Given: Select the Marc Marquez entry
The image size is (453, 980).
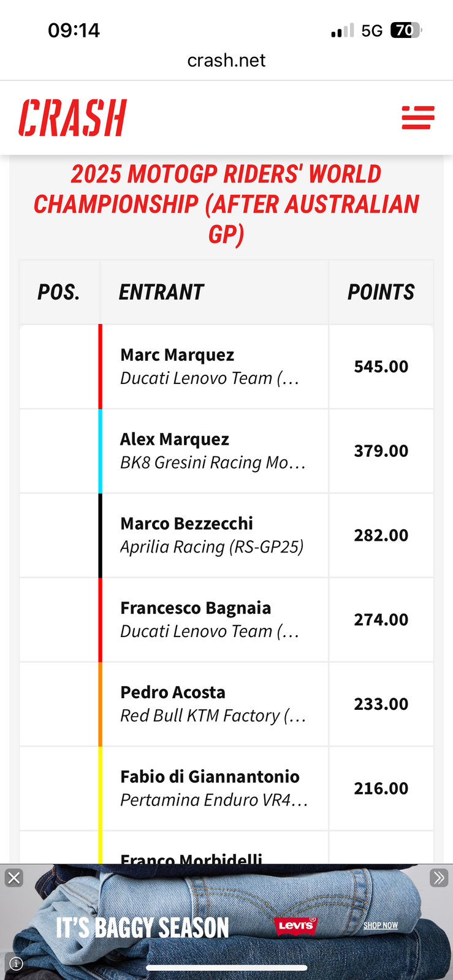Looking at the screenshot, I should click(x=178, y=355).
